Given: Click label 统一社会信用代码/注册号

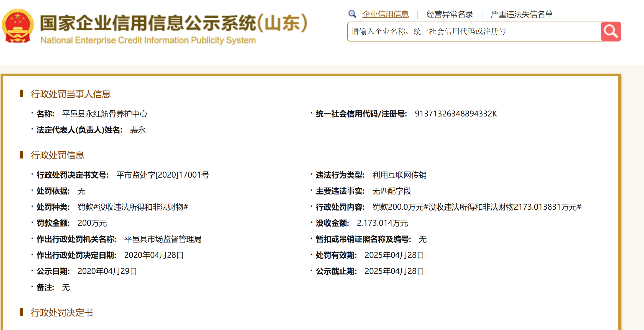Looking at the screenshot, I should pyautogui.click(x=361, y=114).
